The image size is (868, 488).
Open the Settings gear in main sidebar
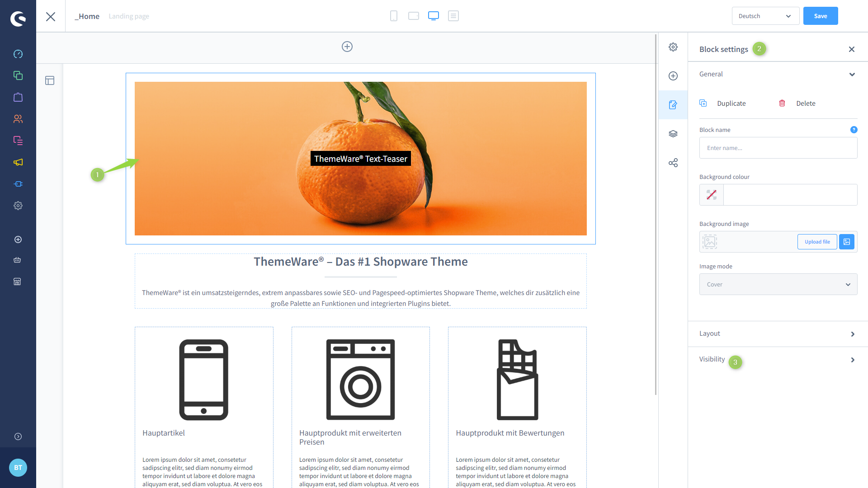click(x=18, y=206)
